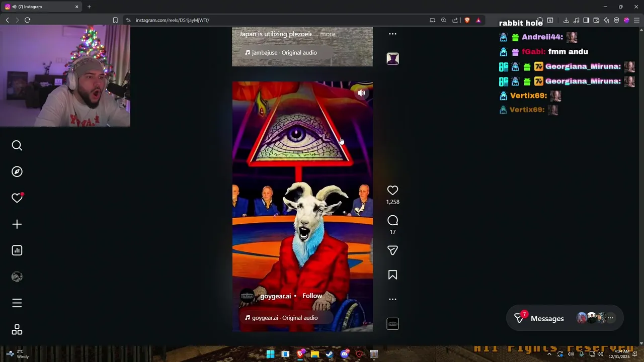Expand Japan reel caption with more
This screenshot has width=644, height=362.
(328, 34)
